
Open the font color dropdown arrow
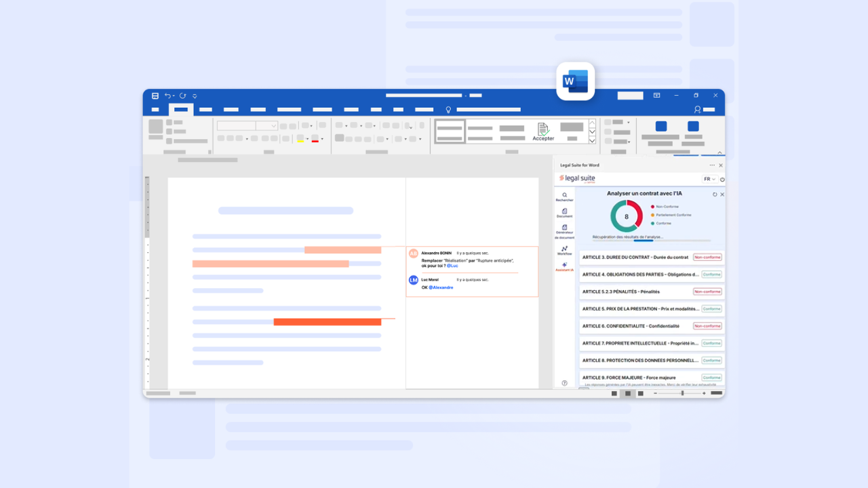click(322, 138)
